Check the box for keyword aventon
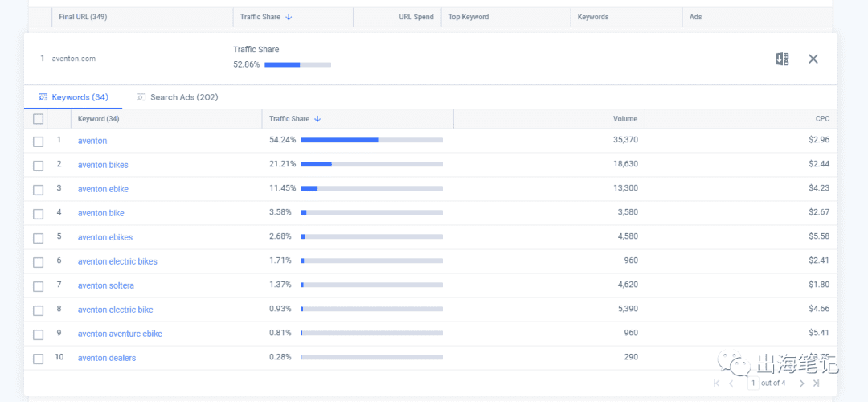Screen dimensions: 868x402 click(39, 142)
